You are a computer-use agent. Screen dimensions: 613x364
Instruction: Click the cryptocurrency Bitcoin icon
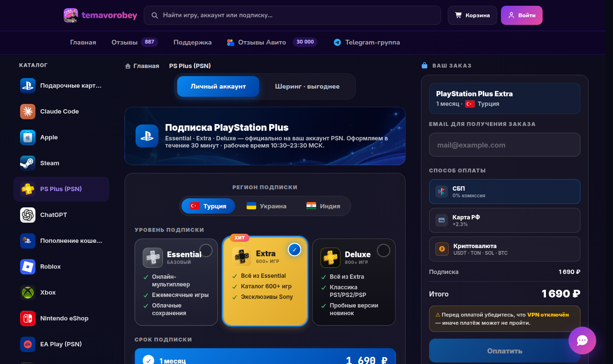442,249
